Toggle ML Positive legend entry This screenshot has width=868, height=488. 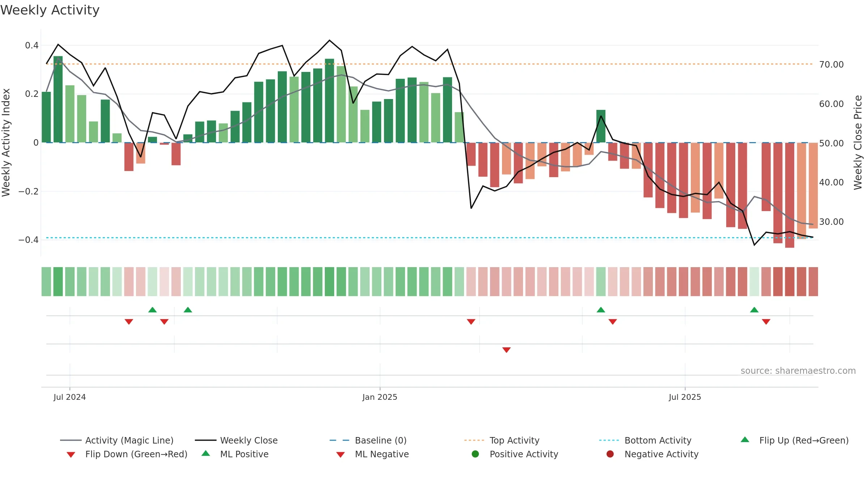click(x=235, y=454)
